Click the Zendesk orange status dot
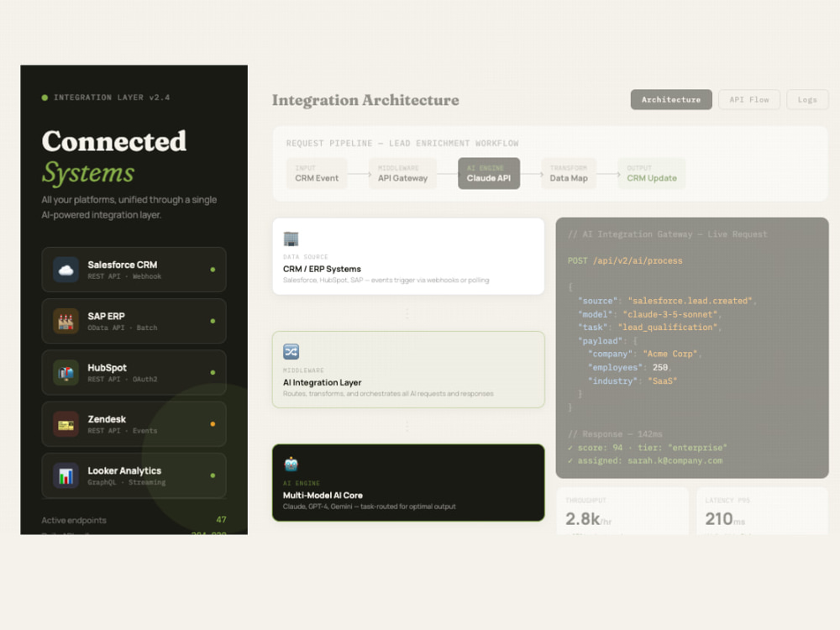The image size is (840, 630). (213, 423)
